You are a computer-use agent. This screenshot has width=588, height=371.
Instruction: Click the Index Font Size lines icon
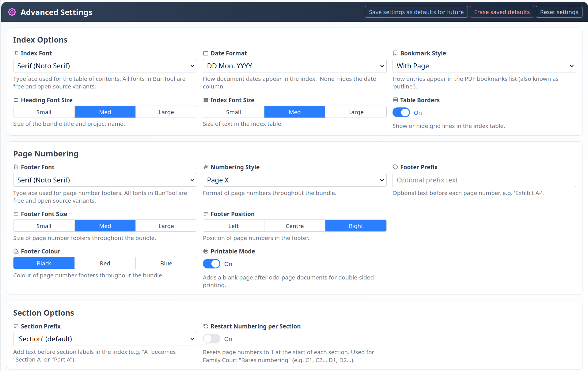pos(206,100)
